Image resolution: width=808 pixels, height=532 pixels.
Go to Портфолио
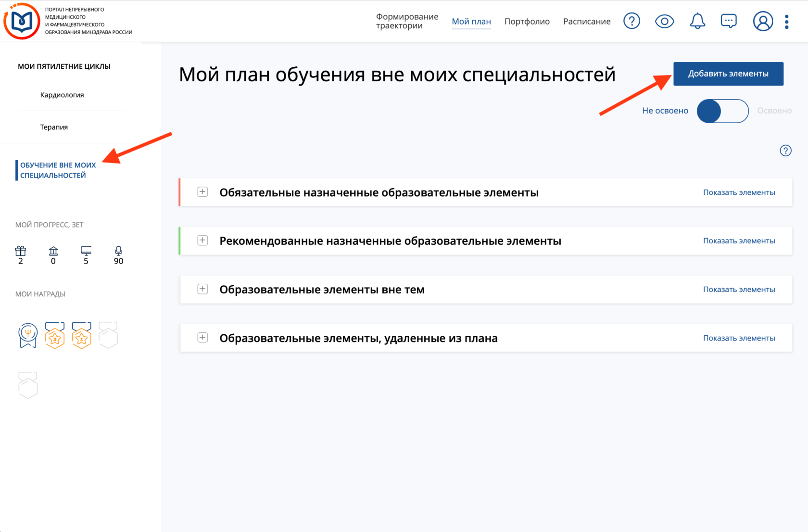[x=527, y=21]
